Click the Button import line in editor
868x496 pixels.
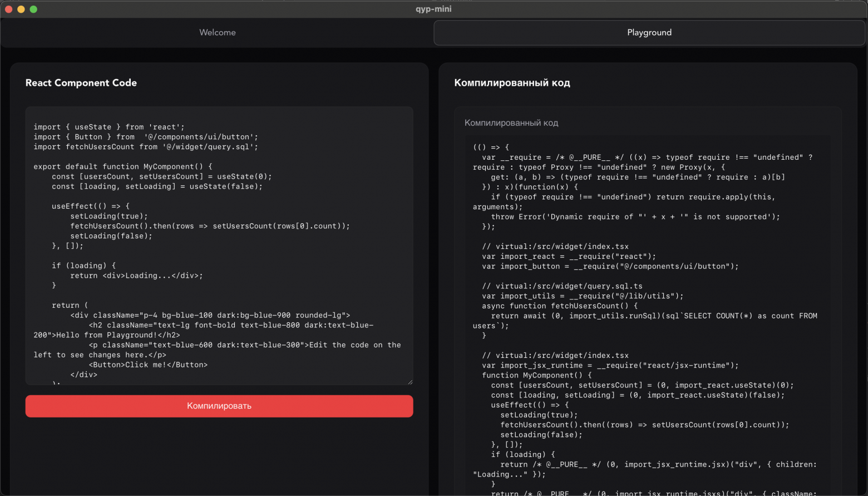tap(146, 137)
